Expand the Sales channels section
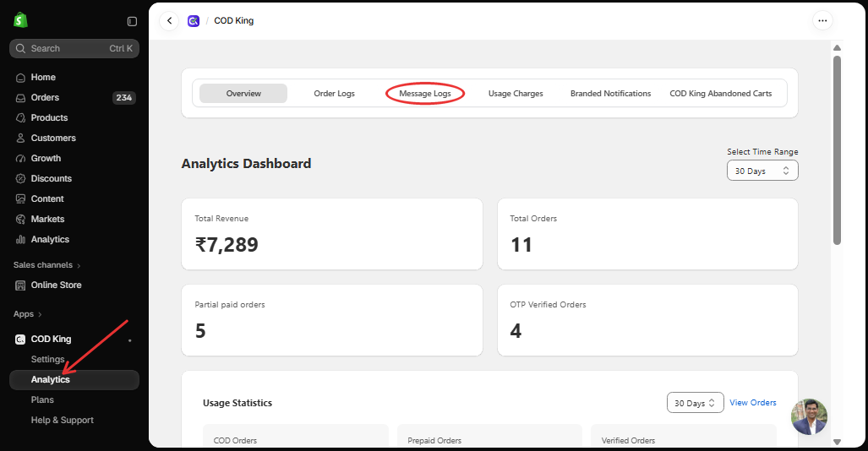 click(47, 265)
